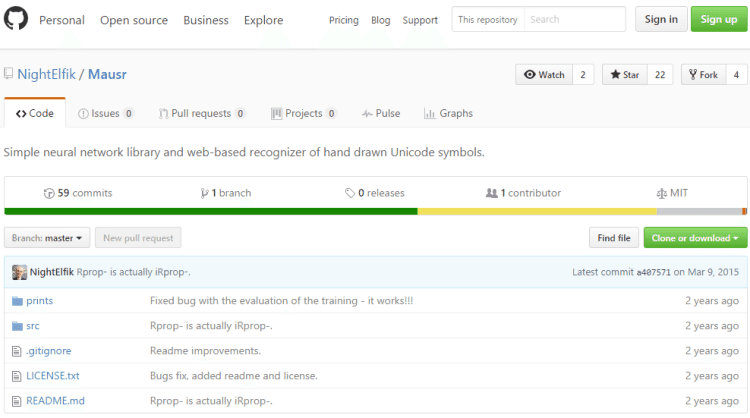Open the src folder

point(33,326)
